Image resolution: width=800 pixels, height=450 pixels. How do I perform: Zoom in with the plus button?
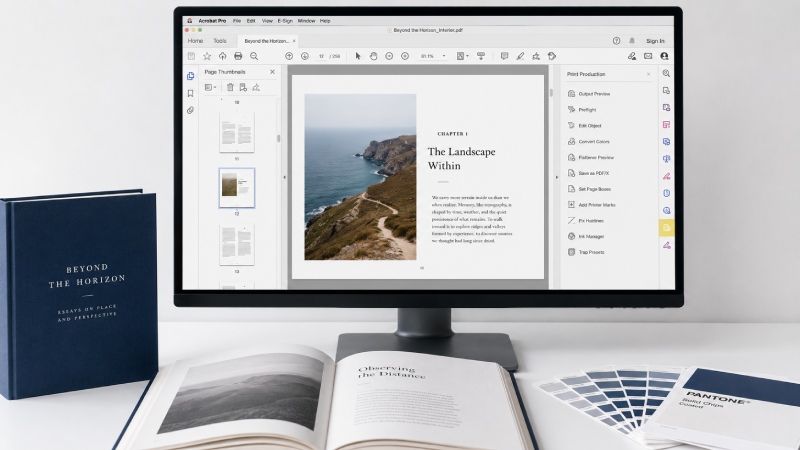[x=405, y=56]
